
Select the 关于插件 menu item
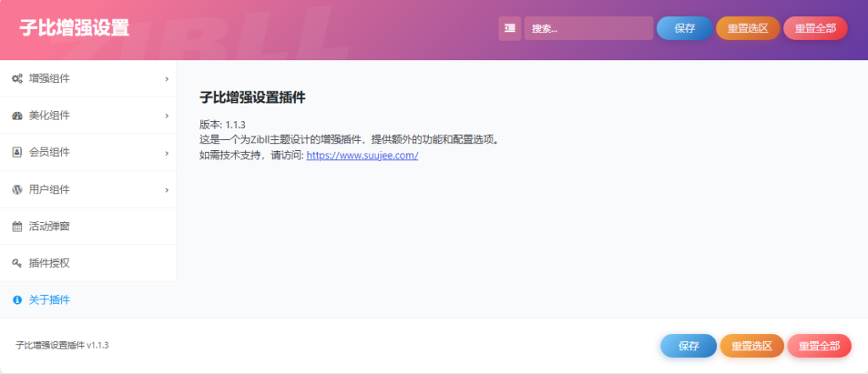point(88,299)
